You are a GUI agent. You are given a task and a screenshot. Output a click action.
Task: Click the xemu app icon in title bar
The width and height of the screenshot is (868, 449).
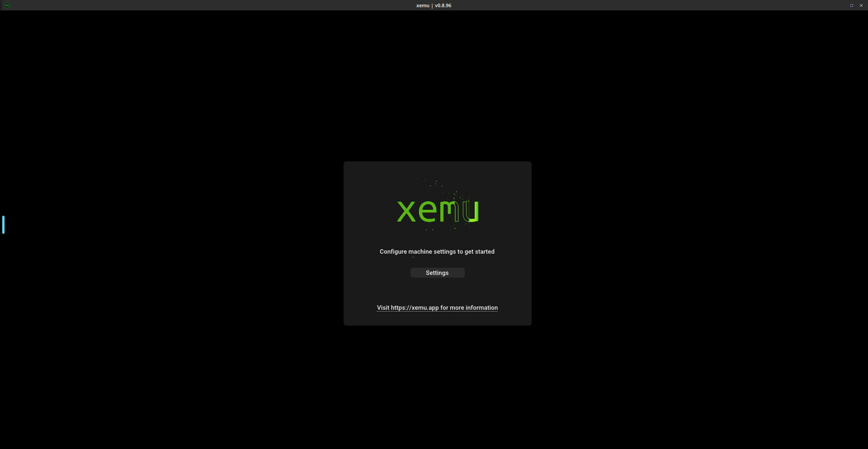[7, 5]
